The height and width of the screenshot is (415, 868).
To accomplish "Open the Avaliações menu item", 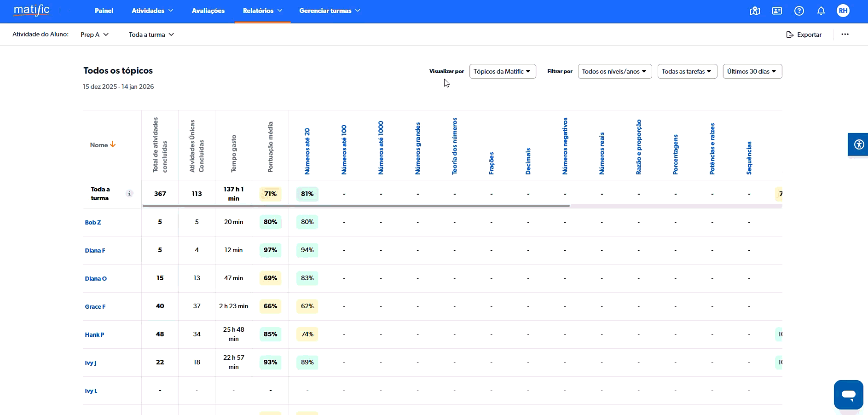I will [208, 11].
